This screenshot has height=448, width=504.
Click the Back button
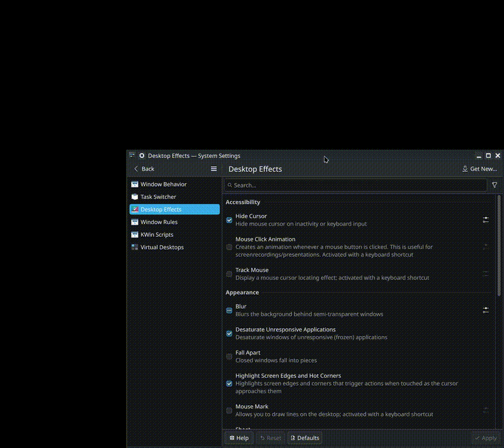coord(144,169)
